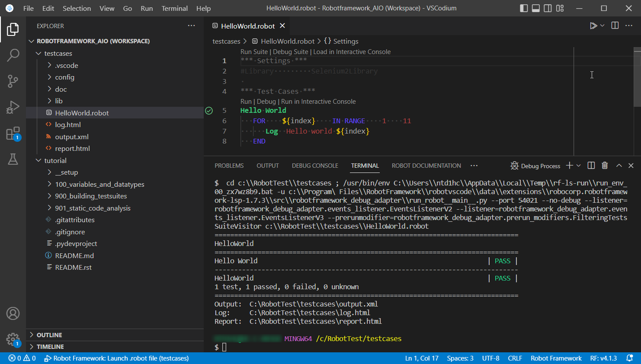
Task: Select the Extensions icon in activity bar
Action: (13, 133)
